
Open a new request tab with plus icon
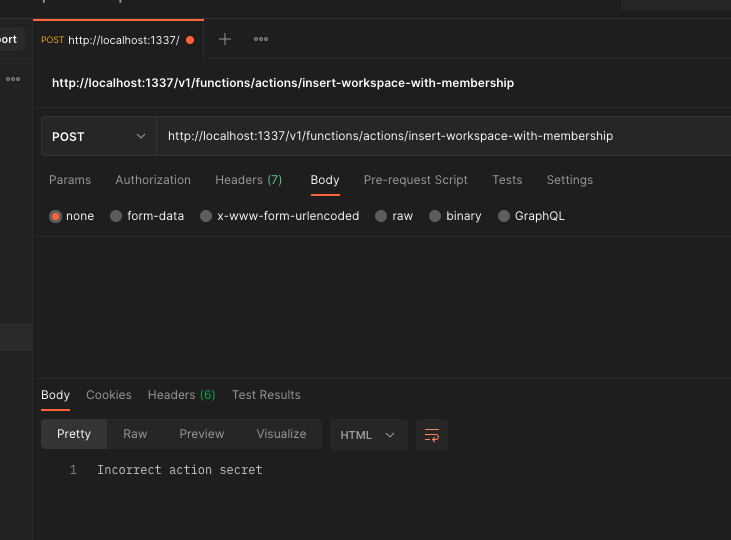point(225,39)
